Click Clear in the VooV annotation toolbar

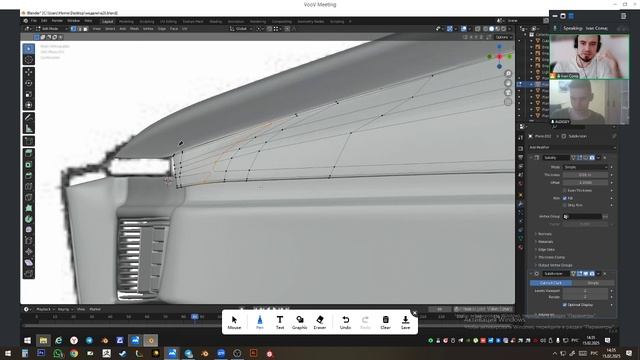pyautogui.click(x=385, y=322)
